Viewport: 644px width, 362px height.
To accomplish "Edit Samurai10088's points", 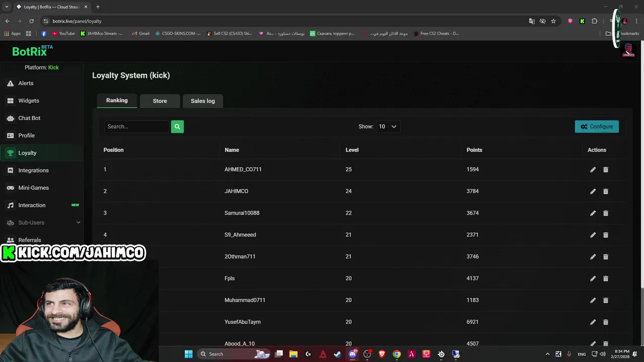I will click(x=593, y=213).
